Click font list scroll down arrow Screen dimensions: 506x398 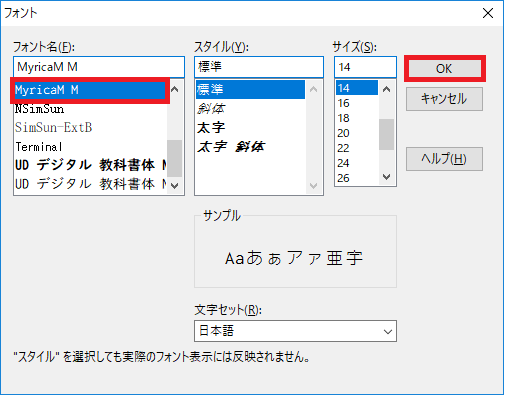175,186
